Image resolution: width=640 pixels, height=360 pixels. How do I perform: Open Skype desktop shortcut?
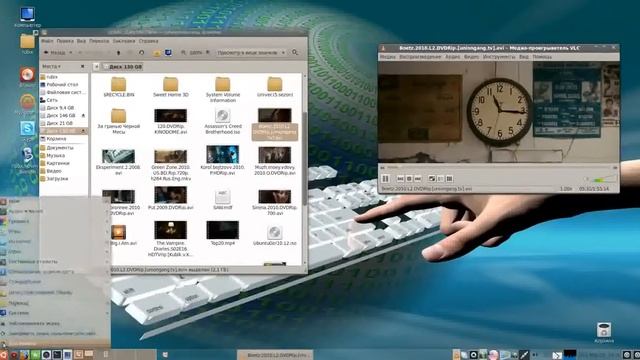click(27, 131)
